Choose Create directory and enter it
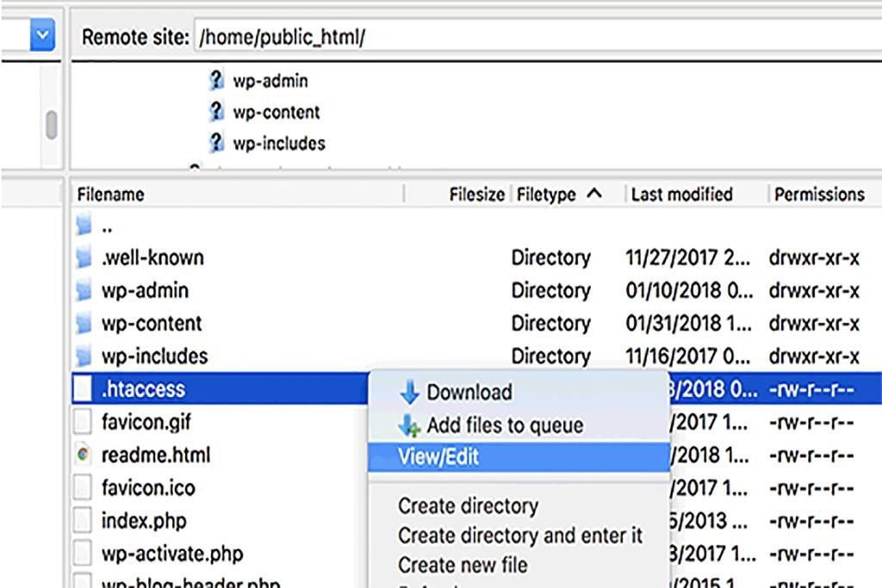The width and height of the screenshot is (882, 588). (x=519, y=535)
